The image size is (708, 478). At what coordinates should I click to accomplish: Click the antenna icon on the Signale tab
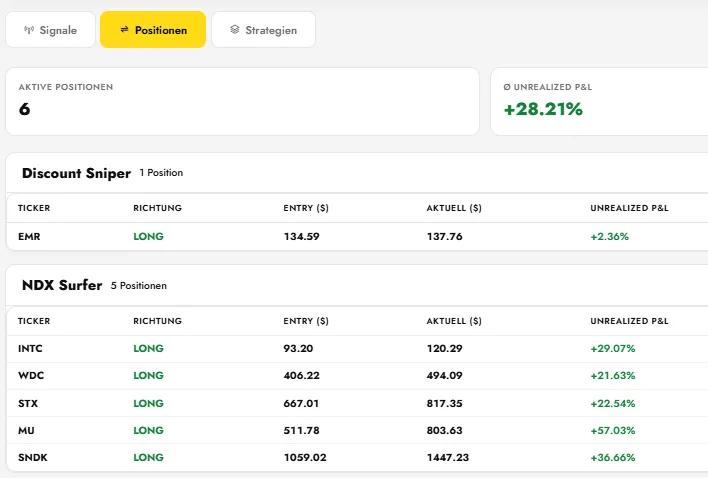pyautogui.click(x=29, y=30)
